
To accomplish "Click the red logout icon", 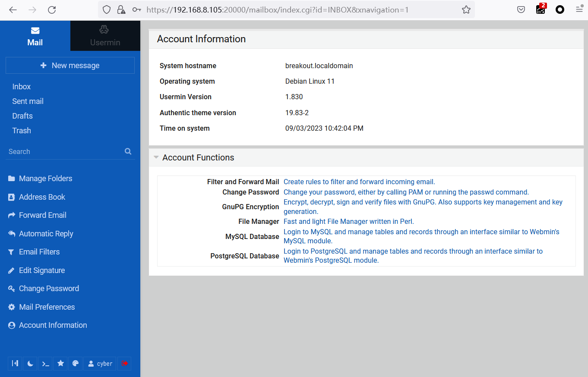I will [124, 364].
